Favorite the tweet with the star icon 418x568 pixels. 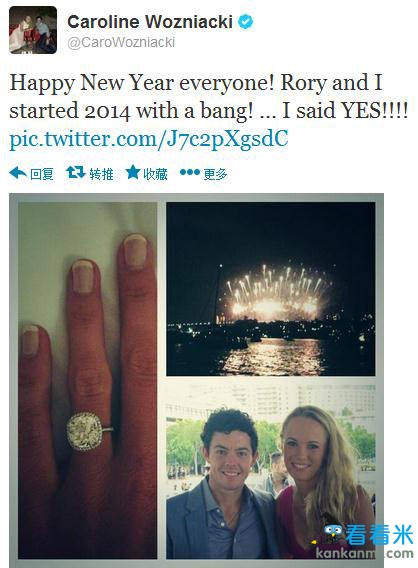[x=133, y=172]
